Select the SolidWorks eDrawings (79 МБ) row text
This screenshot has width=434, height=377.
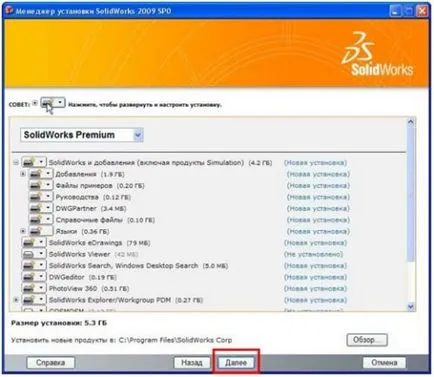pos(99,243)
